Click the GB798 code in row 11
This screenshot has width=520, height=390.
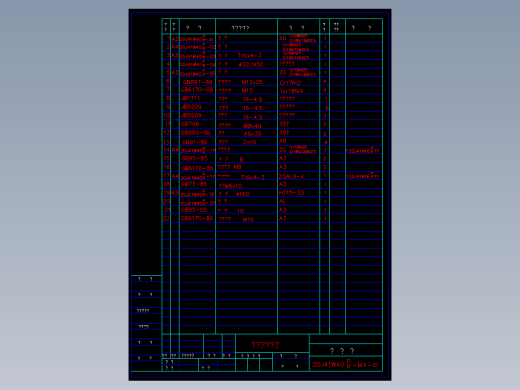pyautogui.click(x=190, y=124)
